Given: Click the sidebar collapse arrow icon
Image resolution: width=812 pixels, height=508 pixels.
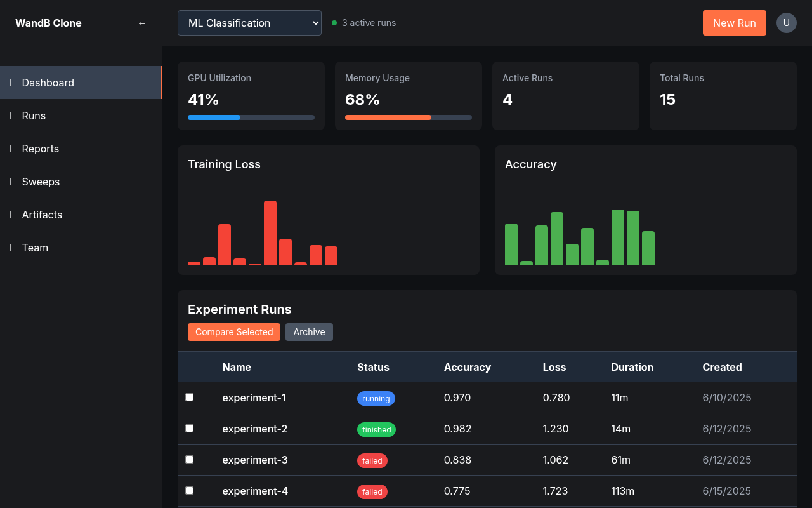Looking at the screenshot, I should pos(142,23).
